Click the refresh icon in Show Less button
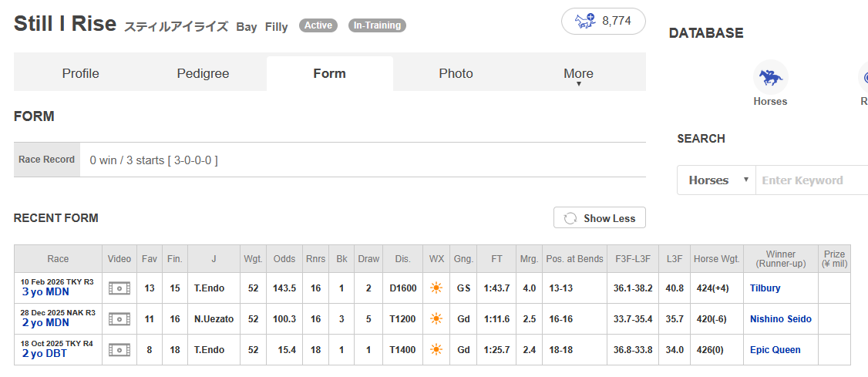The image size is (868, 377). (x=570, y=218)
